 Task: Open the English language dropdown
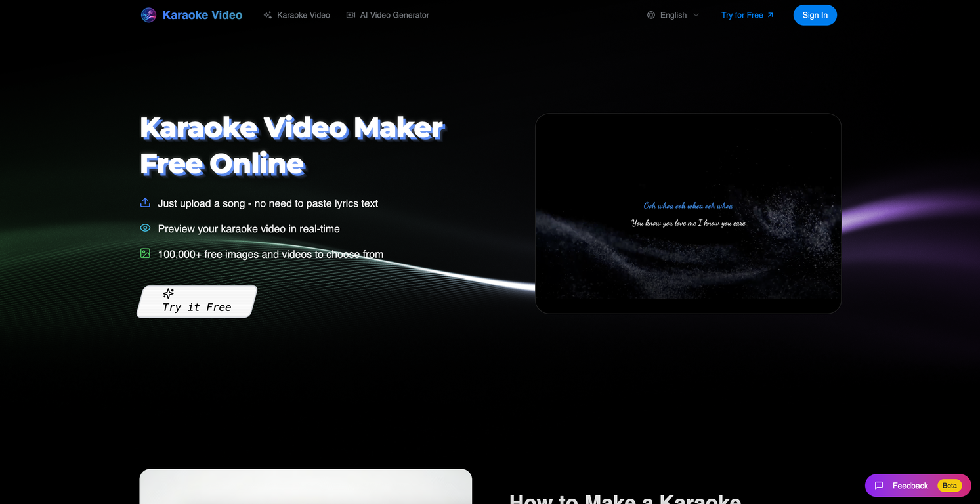pyautogui.click(x=673, y=14)
